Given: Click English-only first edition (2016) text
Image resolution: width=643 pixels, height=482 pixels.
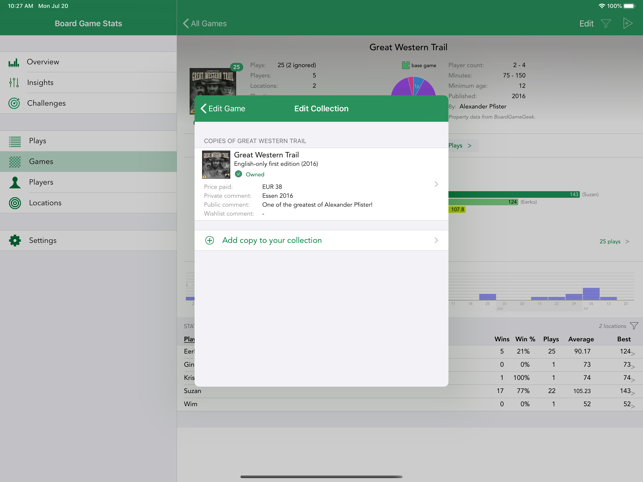Looking at the screenshot, I should [276, 164].
